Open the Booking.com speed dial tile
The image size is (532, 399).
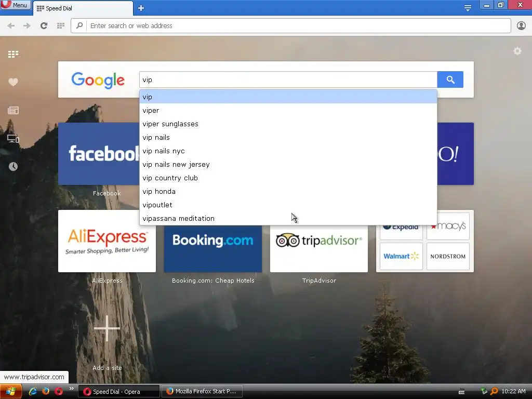point(212,248)
